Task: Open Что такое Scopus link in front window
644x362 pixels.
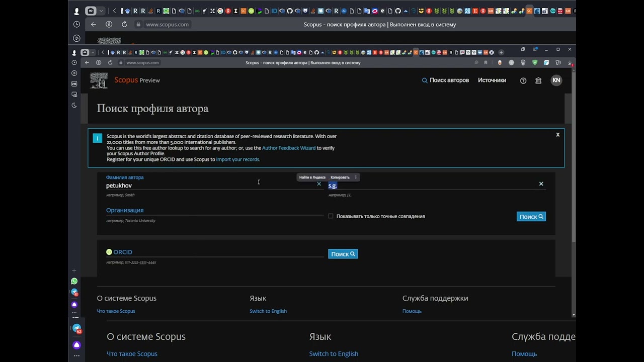Action: point(116,311)
